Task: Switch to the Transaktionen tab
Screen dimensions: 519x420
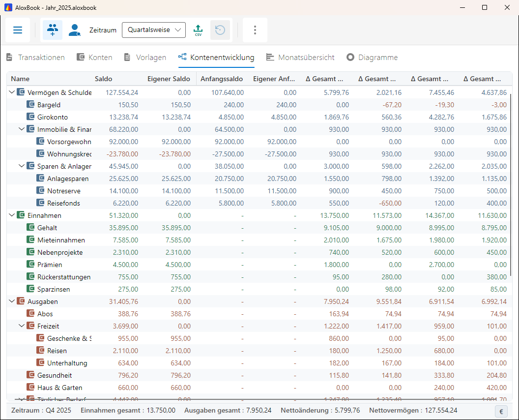Action: (35, 58)
